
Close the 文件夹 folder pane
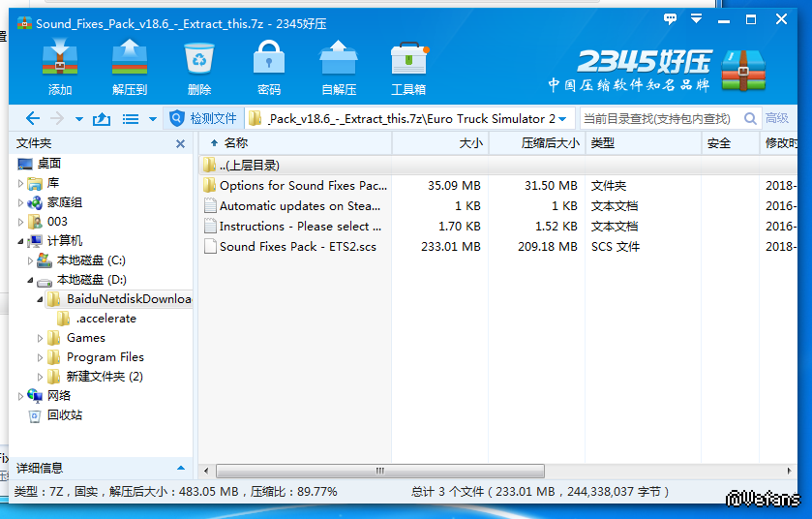point(180,144)
